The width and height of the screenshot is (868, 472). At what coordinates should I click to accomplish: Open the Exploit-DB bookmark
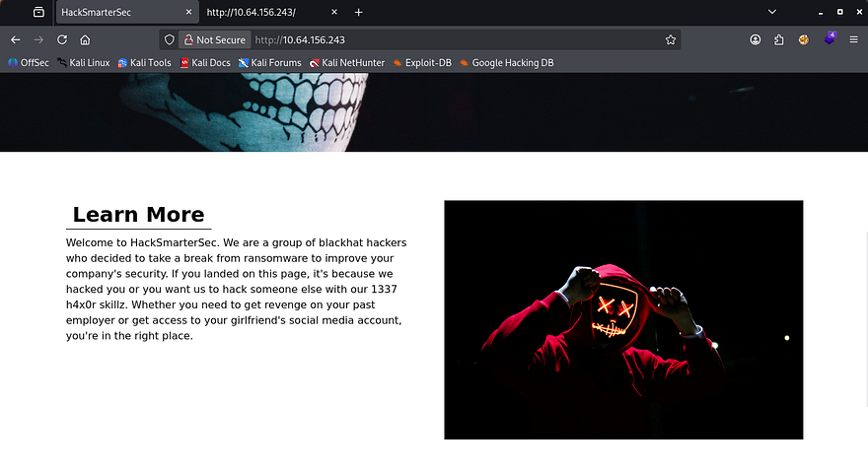point(421,62)
